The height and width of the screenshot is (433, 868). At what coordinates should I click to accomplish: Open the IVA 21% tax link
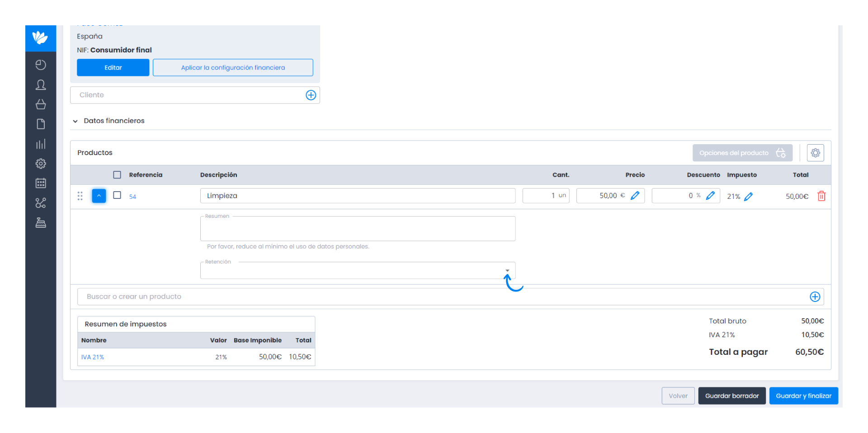pyautogui.click(x=93, y=357)
